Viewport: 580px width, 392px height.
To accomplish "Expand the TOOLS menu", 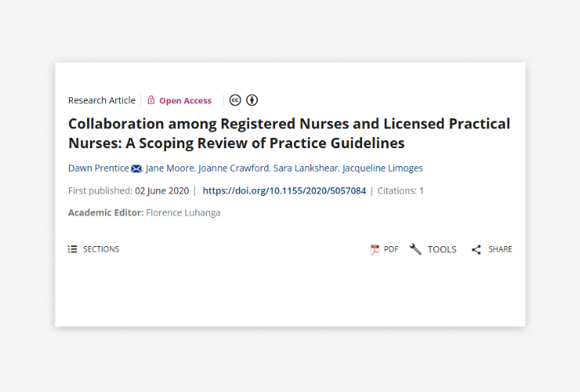I will (442, 249).
